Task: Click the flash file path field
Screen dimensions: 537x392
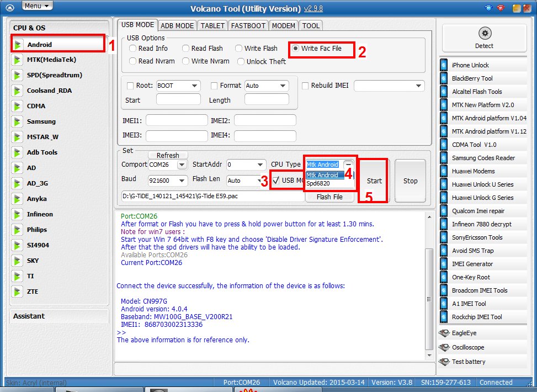Action: [x=212, y=197]
